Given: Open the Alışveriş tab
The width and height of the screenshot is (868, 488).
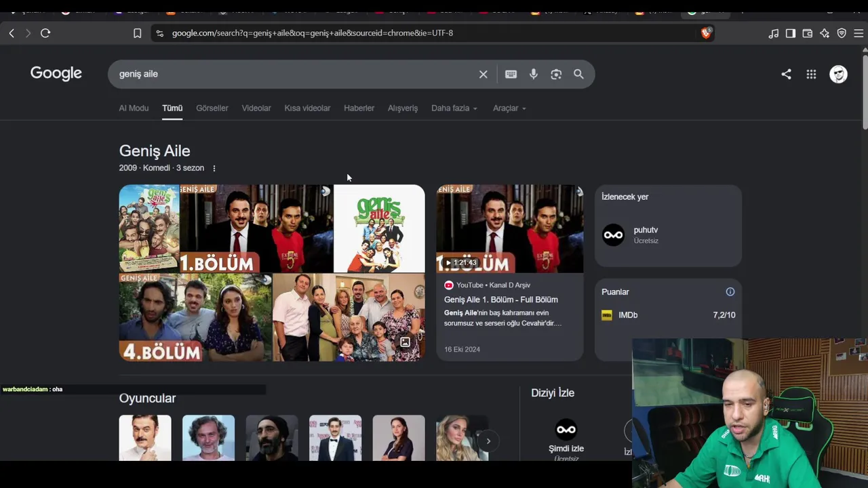Looking at the screenshot, I should pos(403,108).
